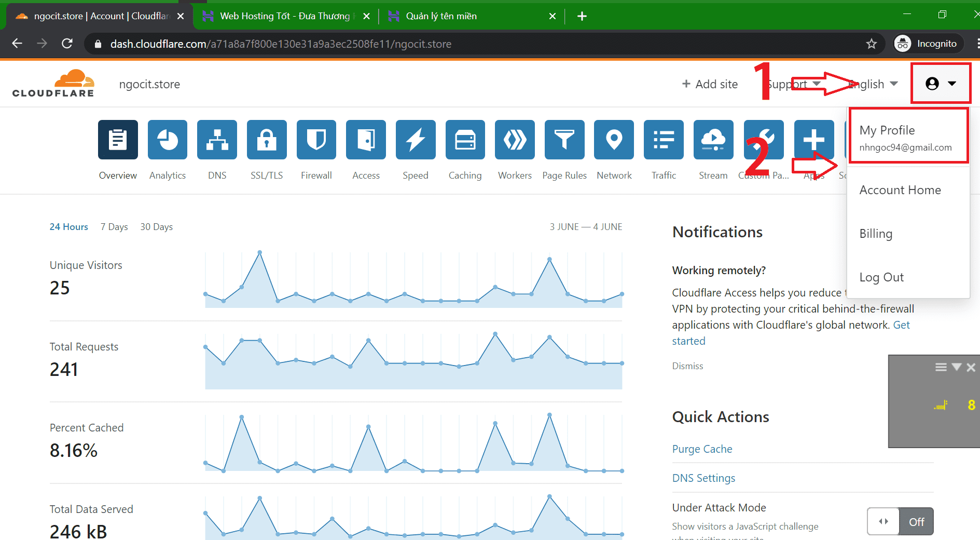980x540 pixels.
Task: Switch to the 7 Days time range
Action: click(x=114, y=227)
